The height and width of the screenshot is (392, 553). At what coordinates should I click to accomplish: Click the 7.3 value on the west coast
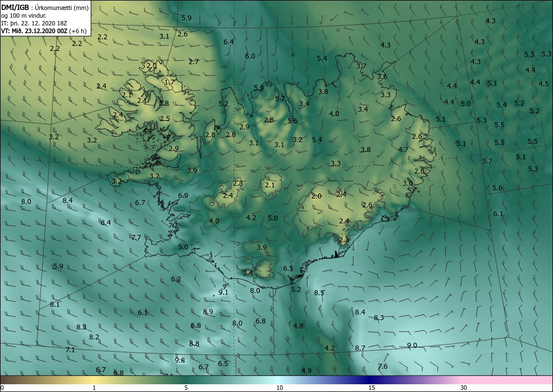coord(173,225)
